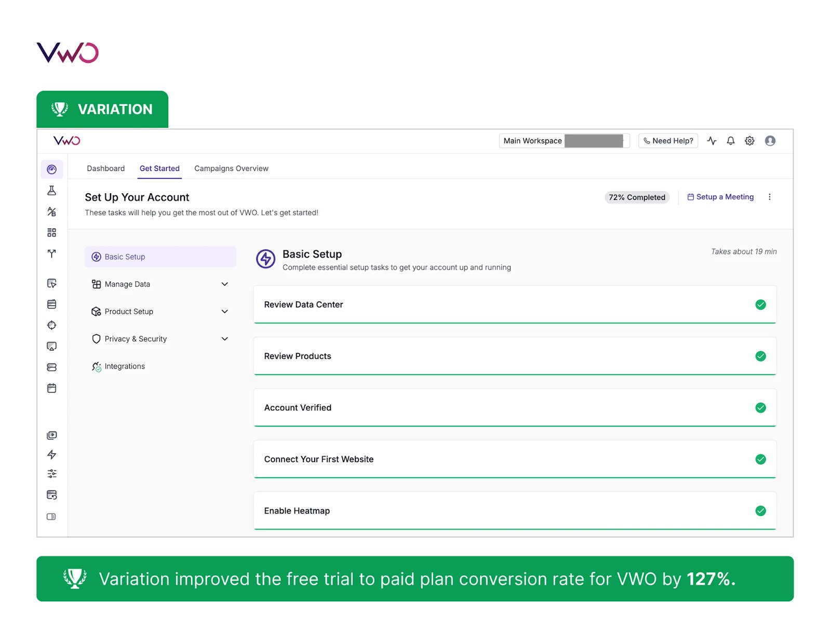Click the A/B testing sidebar icon
831x644 pixels.
click(x=51, y=211)
